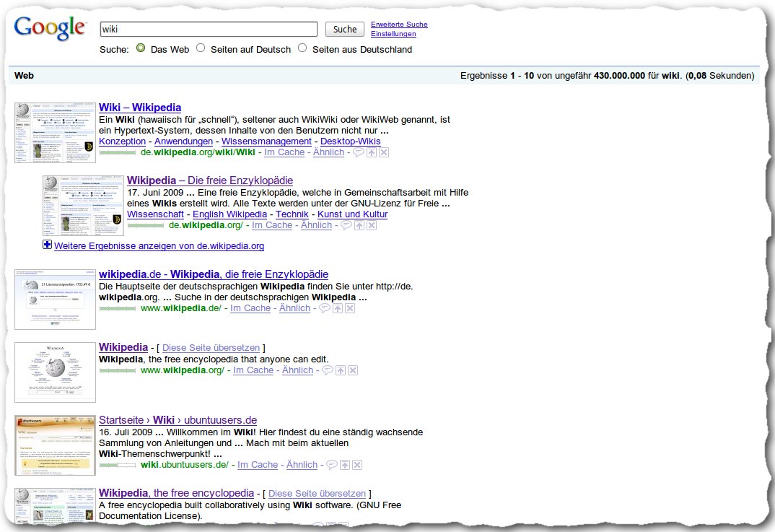
Task: Open the thumbnail preview of Wiki – Wikipedia
Action: [55, 133]
